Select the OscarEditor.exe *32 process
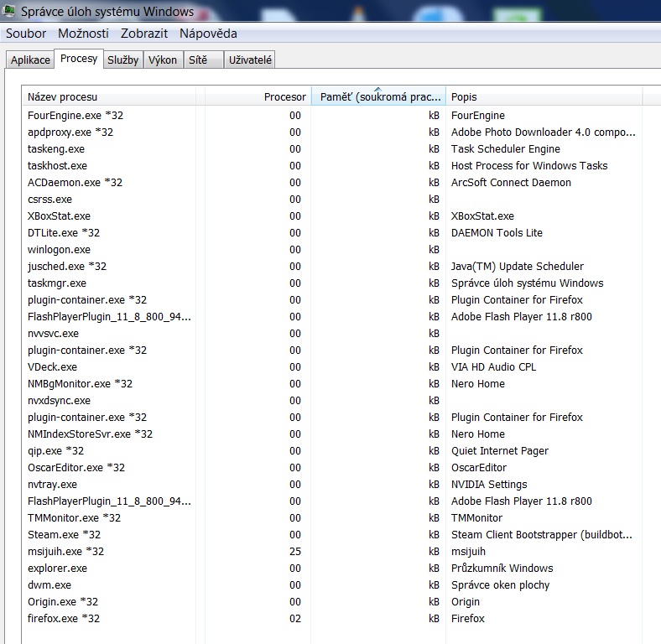Image resolution: width=661 pixels, height=644 pixels. coord(76,468)
